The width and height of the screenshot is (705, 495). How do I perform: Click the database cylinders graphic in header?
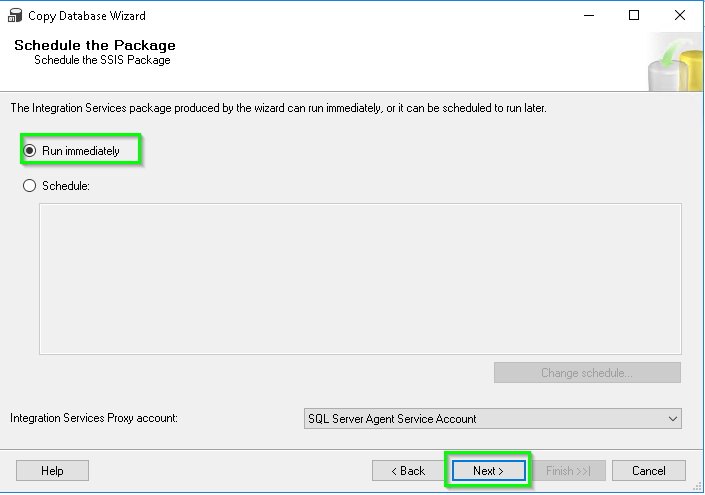click(x=675, y=63)
